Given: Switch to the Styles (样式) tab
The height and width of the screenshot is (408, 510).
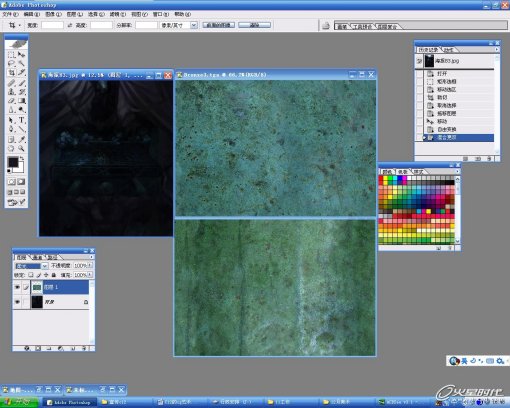Looking at the screenshot, I should [418, 172].
